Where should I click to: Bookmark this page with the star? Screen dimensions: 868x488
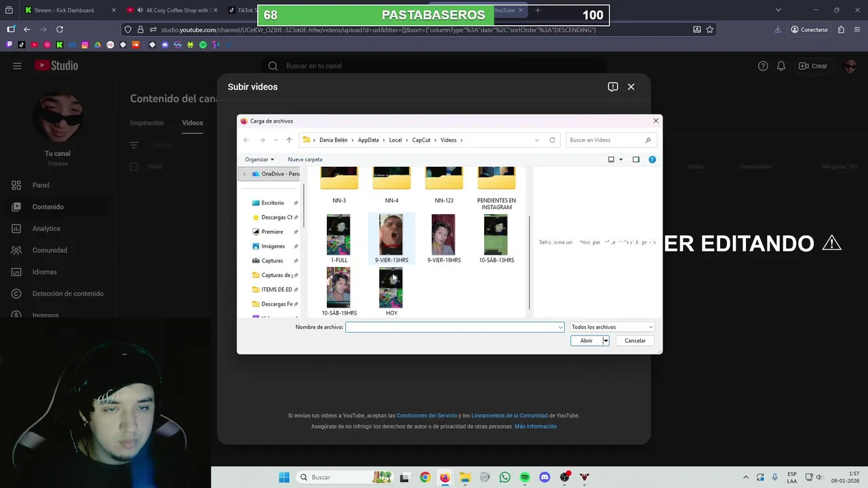pos(710,29)
